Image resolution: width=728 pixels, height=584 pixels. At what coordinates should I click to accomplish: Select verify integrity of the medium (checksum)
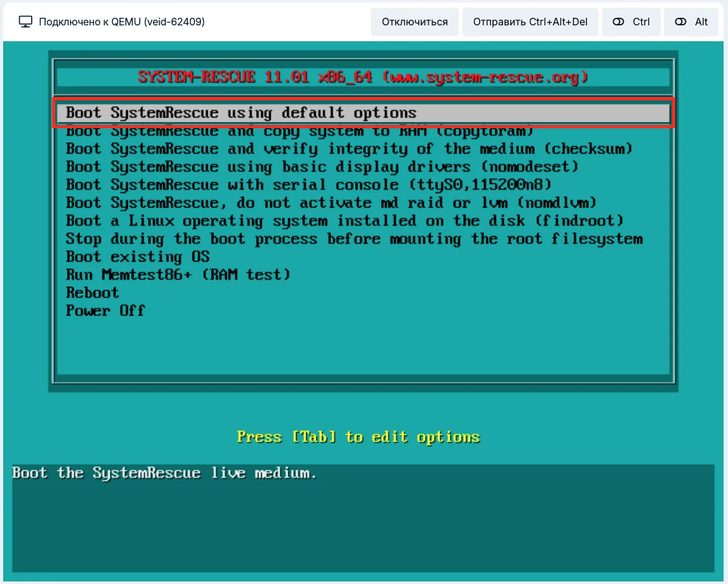pyautogui.click(x=349, y=149)
